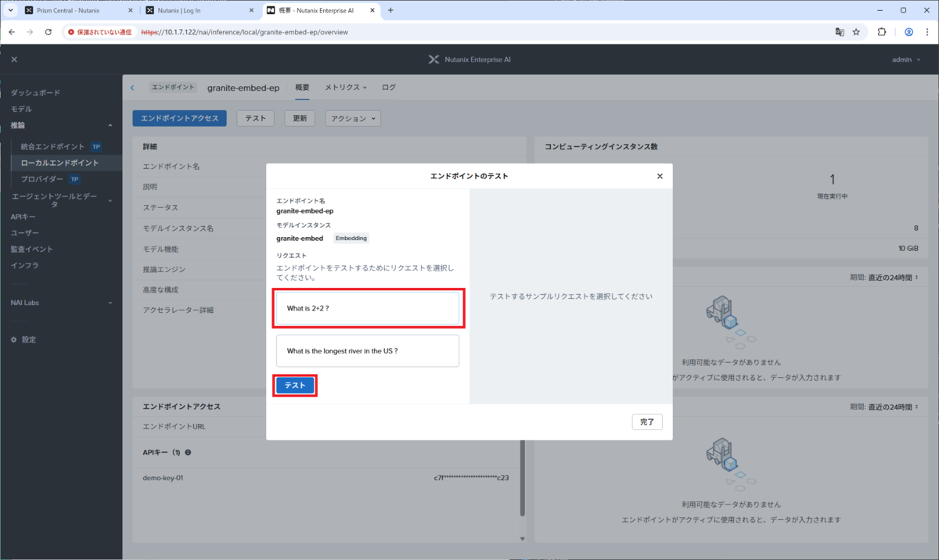939x560 pixels.
Task: Open モデル in the sidebar
Action: point(21,109)
